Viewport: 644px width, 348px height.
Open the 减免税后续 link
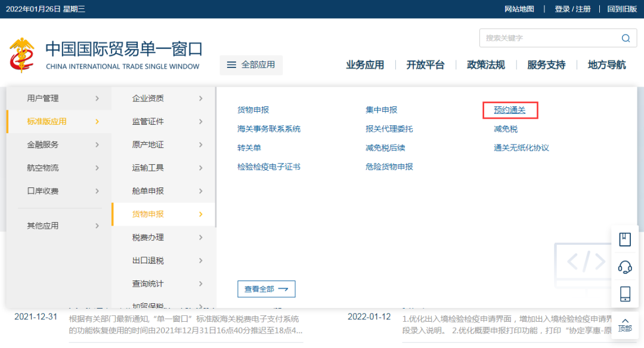385,147
